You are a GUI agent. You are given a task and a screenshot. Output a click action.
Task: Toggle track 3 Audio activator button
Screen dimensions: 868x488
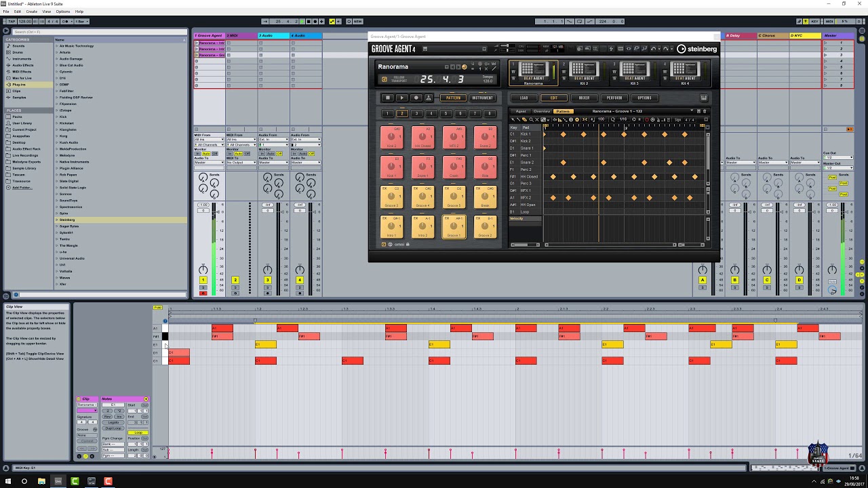267,280
